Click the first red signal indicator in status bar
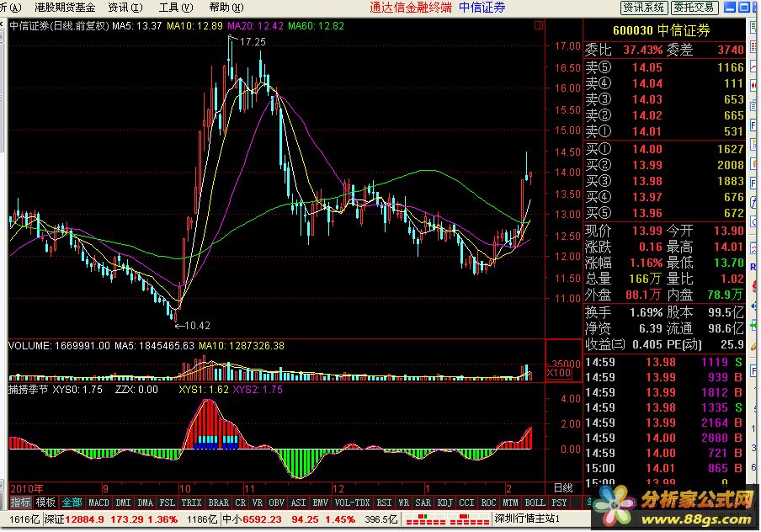 pos(426,519)
